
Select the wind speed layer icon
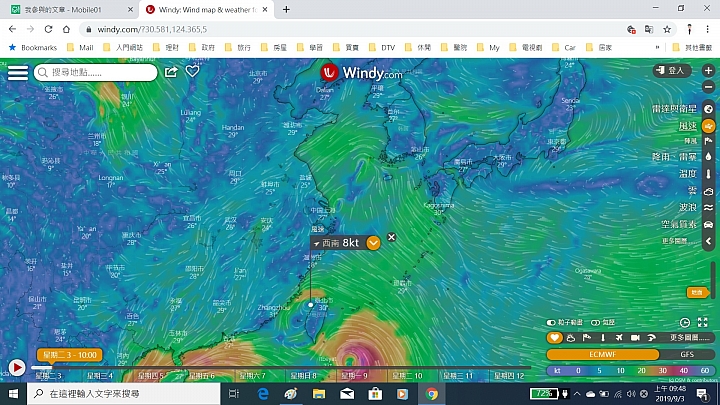pyautogui.click(x=709, y=126)
